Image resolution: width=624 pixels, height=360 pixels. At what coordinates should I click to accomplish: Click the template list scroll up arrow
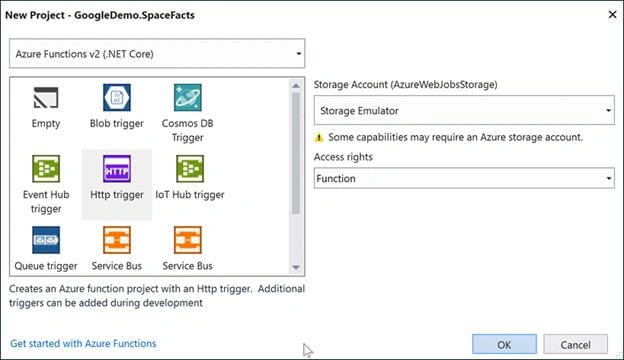click(296, 86)
